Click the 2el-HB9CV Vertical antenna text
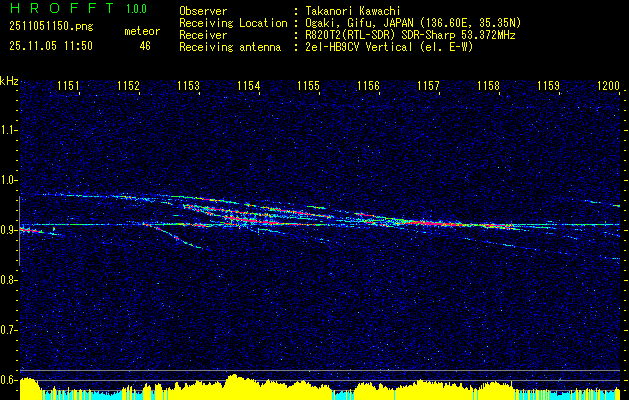This screenshot has height=400, width=629. pos(389,47)
